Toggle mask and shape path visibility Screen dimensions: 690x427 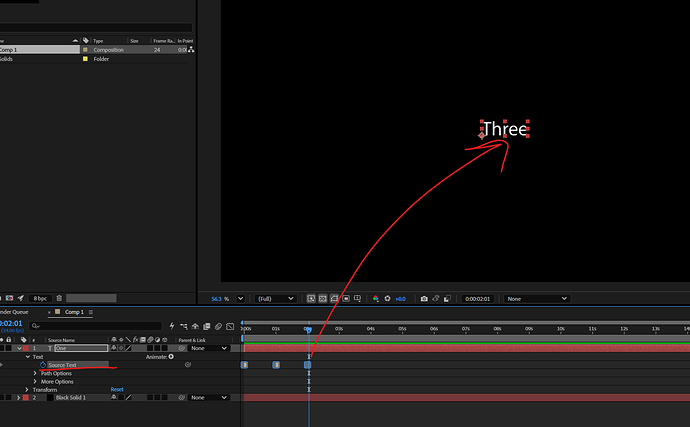coord(334,298)
